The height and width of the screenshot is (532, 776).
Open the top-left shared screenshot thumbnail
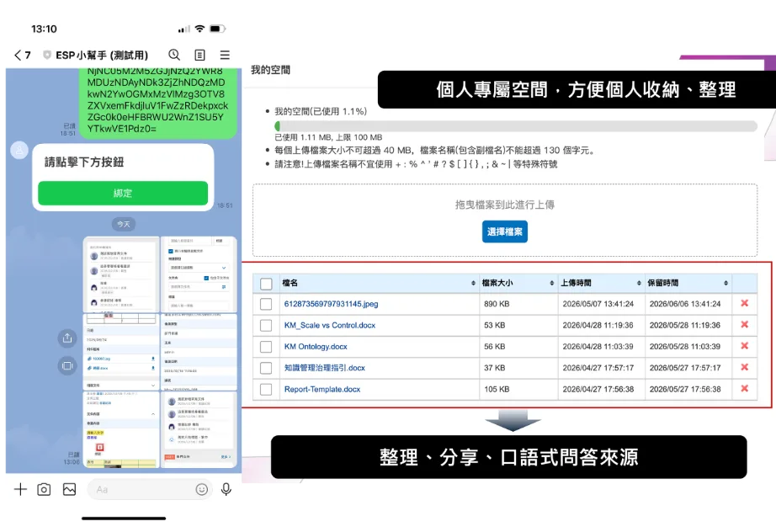point(121,274)
